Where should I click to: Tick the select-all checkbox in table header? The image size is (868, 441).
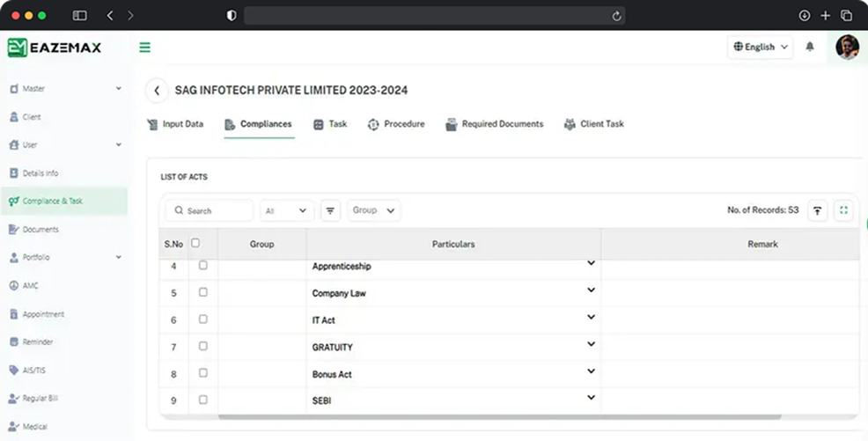(195, 243)
